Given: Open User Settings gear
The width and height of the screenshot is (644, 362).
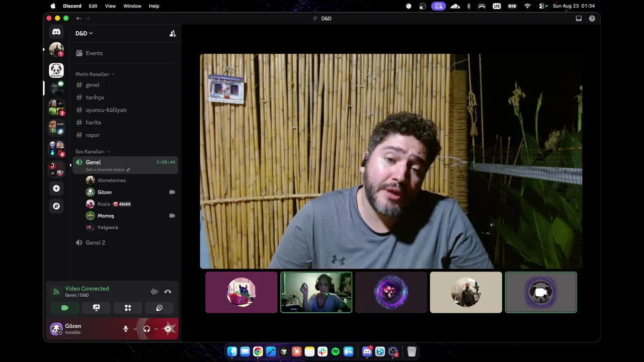Looking at the screenshot, I should pos(168,329).
